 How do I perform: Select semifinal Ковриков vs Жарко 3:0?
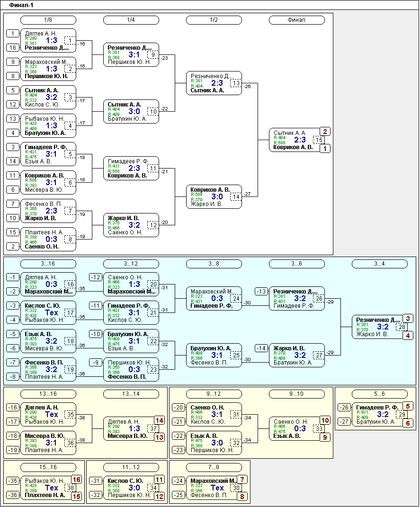214,197
